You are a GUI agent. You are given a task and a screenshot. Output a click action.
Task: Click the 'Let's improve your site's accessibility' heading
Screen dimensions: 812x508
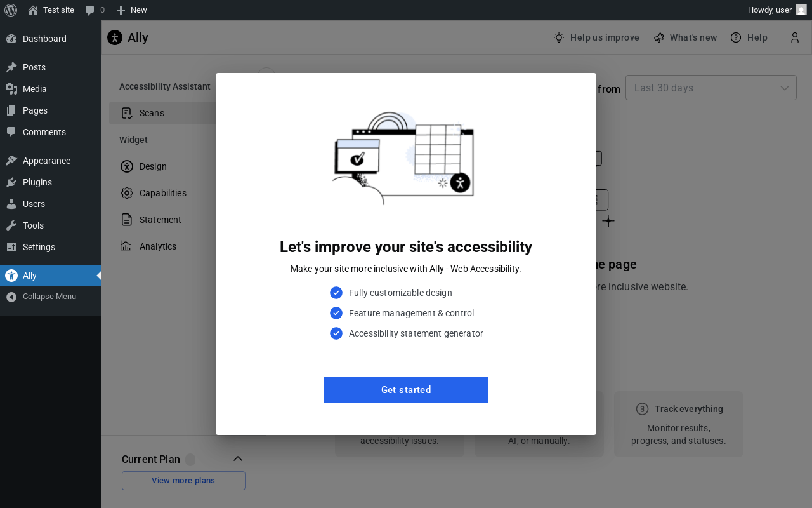[406, 247]
